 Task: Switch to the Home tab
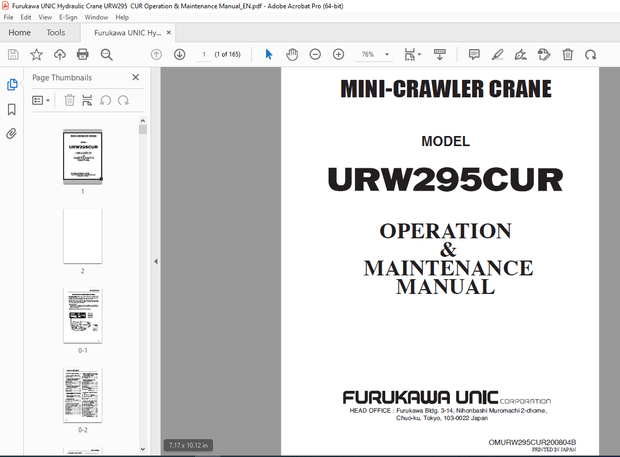[x=19, y=33]
